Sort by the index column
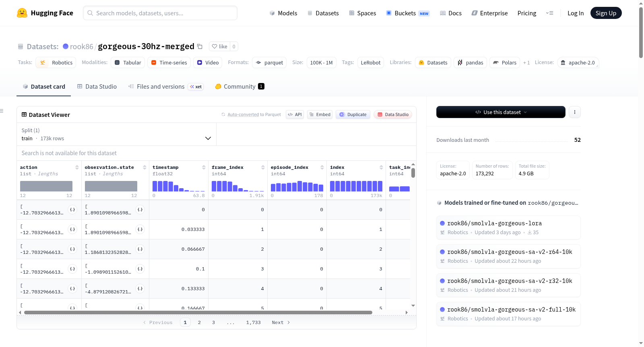This screenshot has height=347, width=644. [x=381, y=167]
